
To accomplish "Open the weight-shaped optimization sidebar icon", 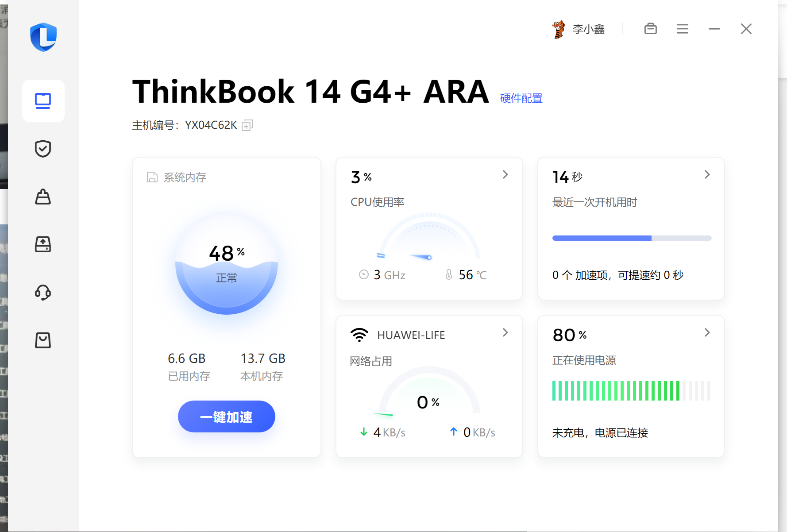I will [43, 197].
